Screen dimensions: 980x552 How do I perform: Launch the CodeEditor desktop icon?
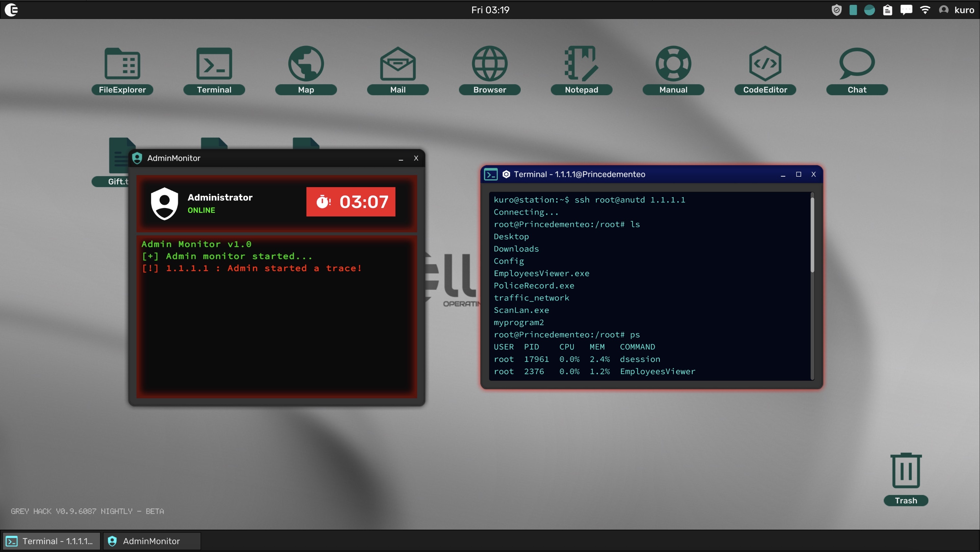[x=765, y=64]
